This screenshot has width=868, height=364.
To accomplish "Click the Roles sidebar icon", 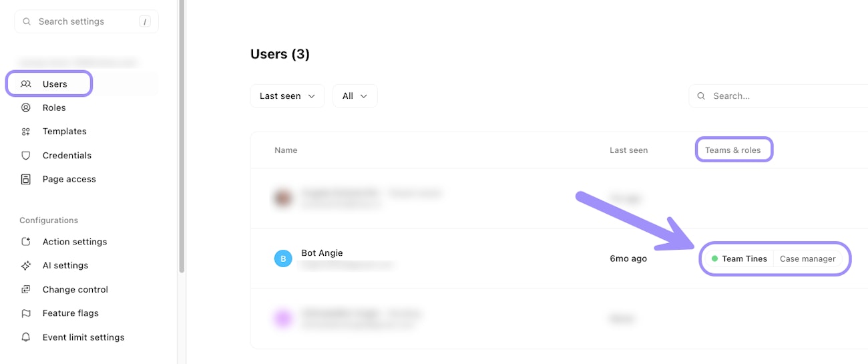I will coord(26,108).
